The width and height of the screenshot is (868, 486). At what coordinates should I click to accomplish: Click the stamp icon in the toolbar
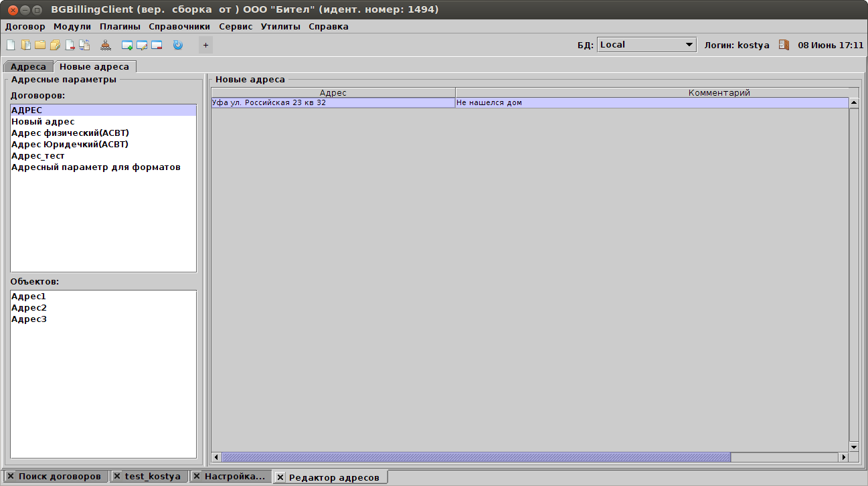[106, 46]
